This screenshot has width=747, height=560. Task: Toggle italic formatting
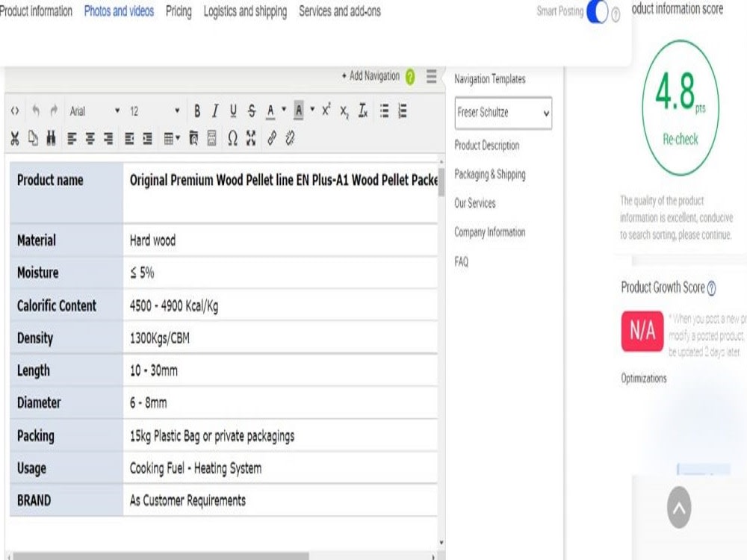[215, 111]
